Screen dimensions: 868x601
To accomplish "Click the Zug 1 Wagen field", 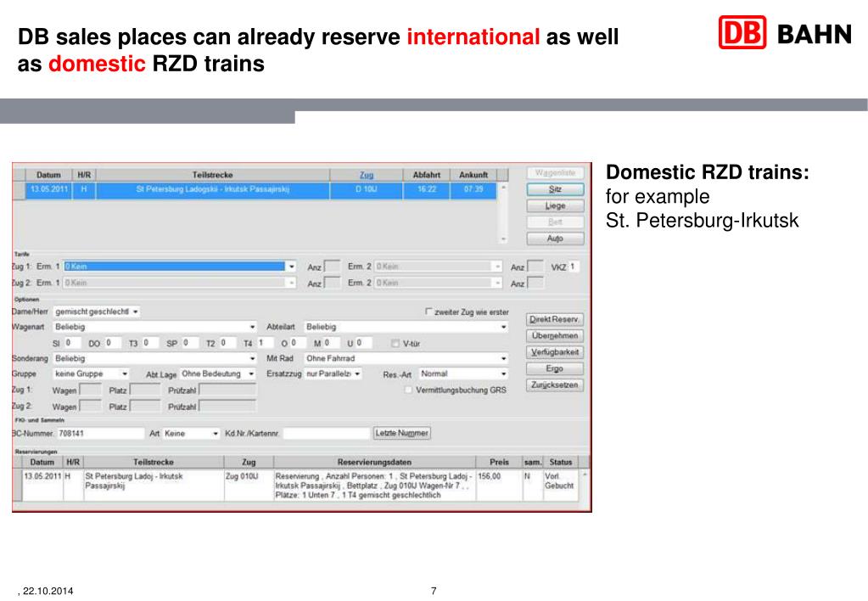I will 91,390.
